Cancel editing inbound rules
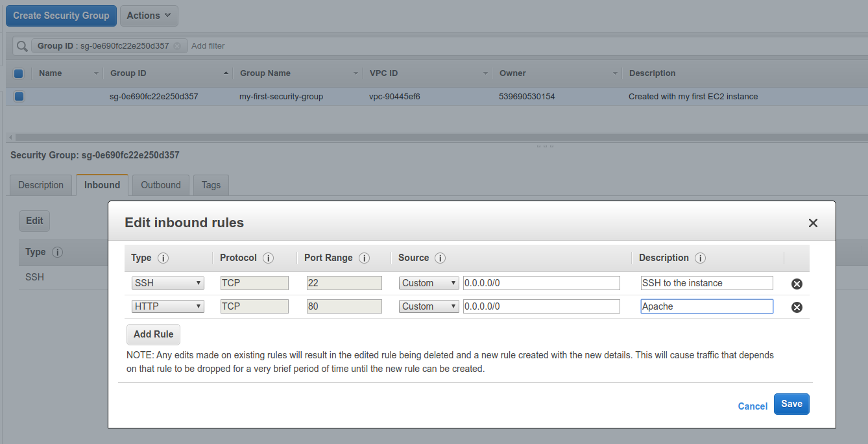 pyautogui.click(x=753, y=406)
